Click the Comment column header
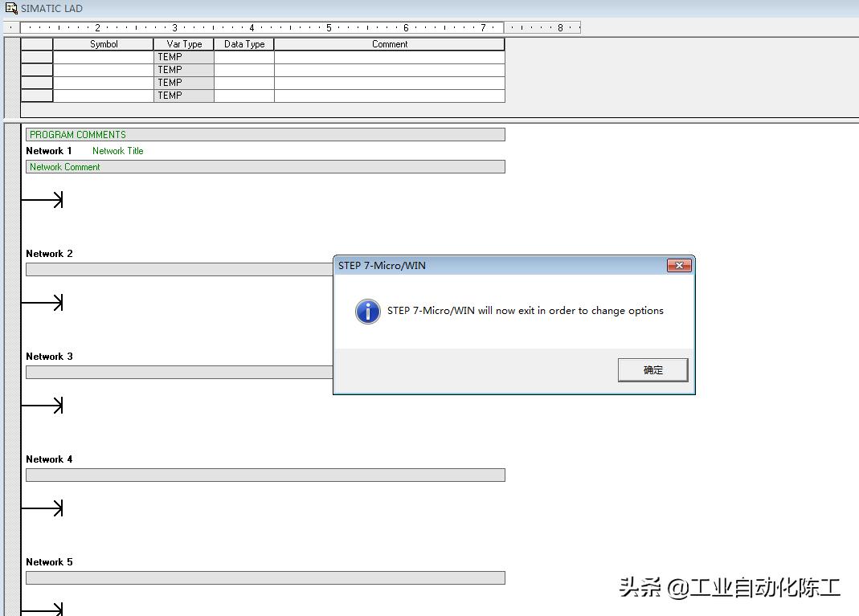The width and height of the screenshot is (859, 616). coord(390,44)
